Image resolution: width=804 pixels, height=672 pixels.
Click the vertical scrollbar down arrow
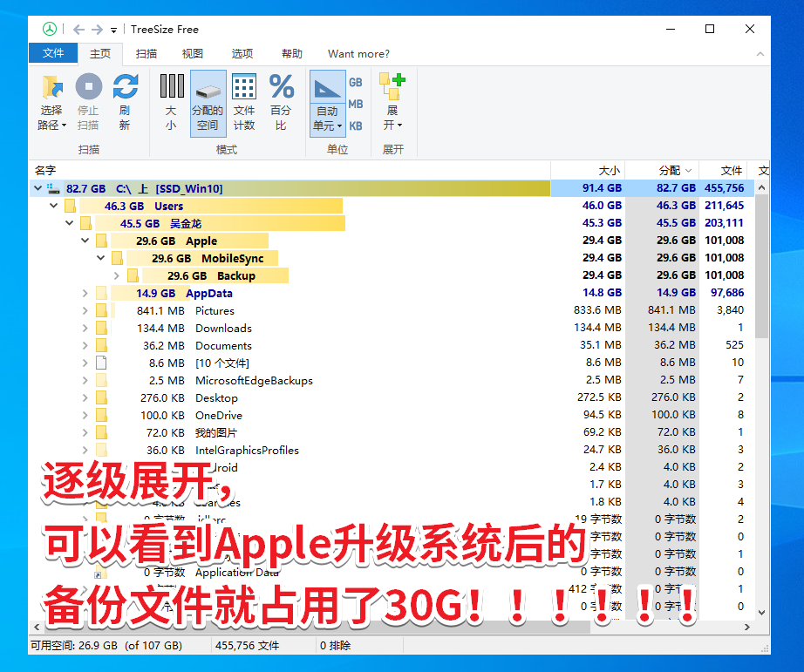click(761, 612)
